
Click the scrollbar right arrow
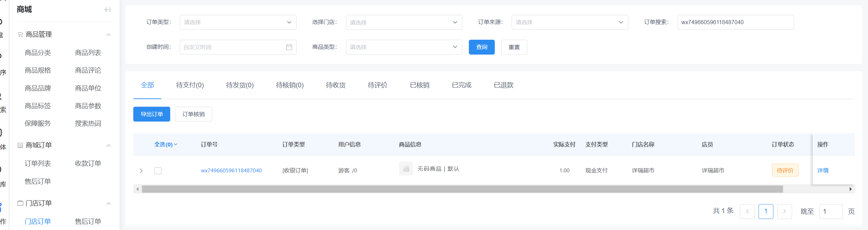tap(850, 189)
